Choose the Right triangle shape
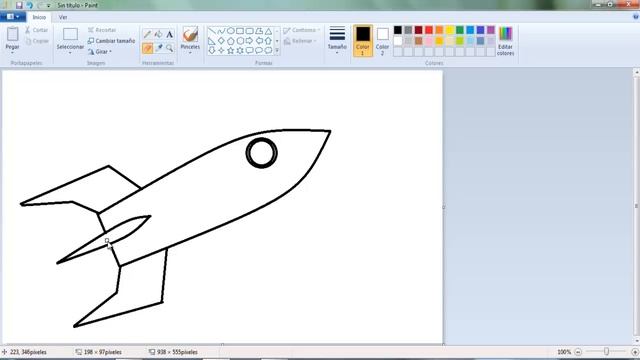The height and width of the screenshot is (360, 640). pyautogui.click(x=211, y=41)
